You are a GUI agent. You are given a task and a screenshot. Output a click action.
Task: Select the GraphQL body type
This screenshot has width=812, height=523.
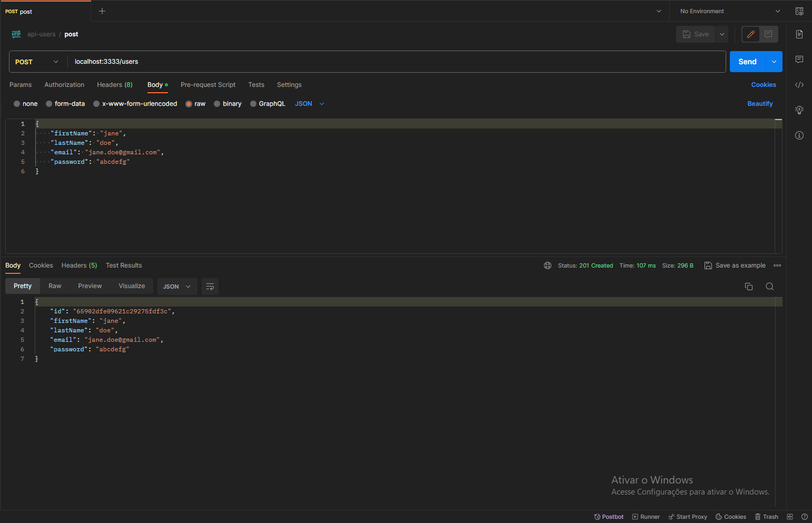[268, 104]
